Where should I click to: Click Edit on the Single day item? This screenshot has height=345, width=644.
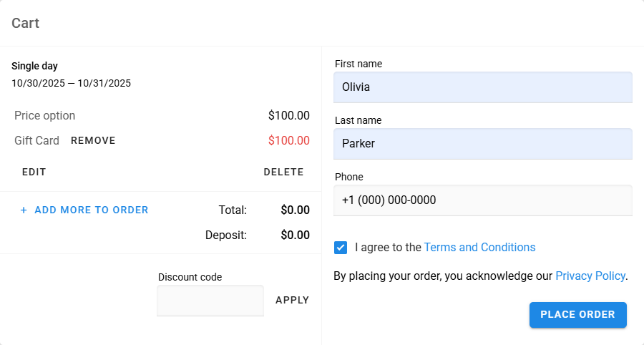pos(34,172)
